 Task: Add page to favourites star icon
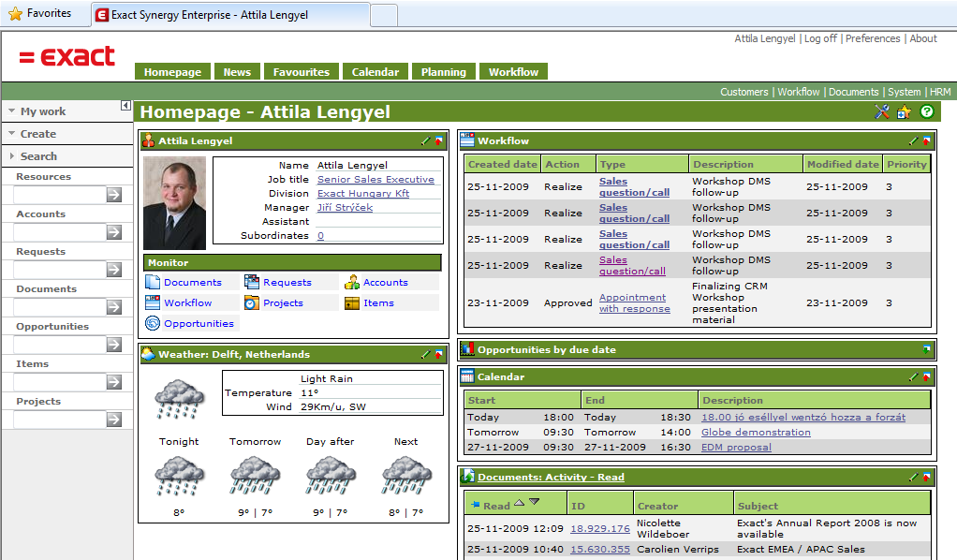(x=904, y=111)
